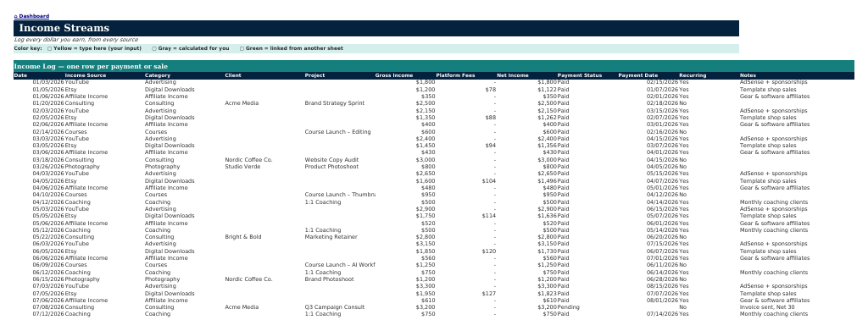Image resolution: width=868 pixels, height=331 pixels.
Task: Click the Gray calculated color key square
Action: click(154, 48)
